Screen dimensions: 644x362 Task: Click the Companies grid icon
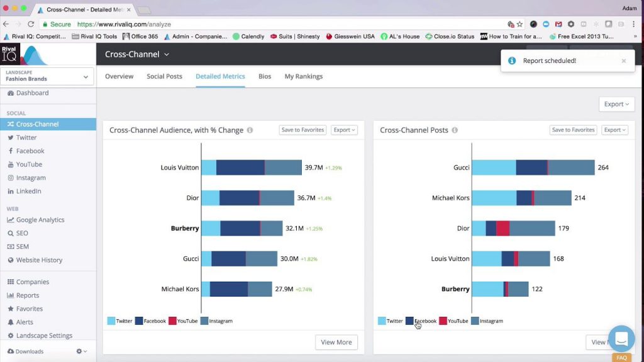11,282
